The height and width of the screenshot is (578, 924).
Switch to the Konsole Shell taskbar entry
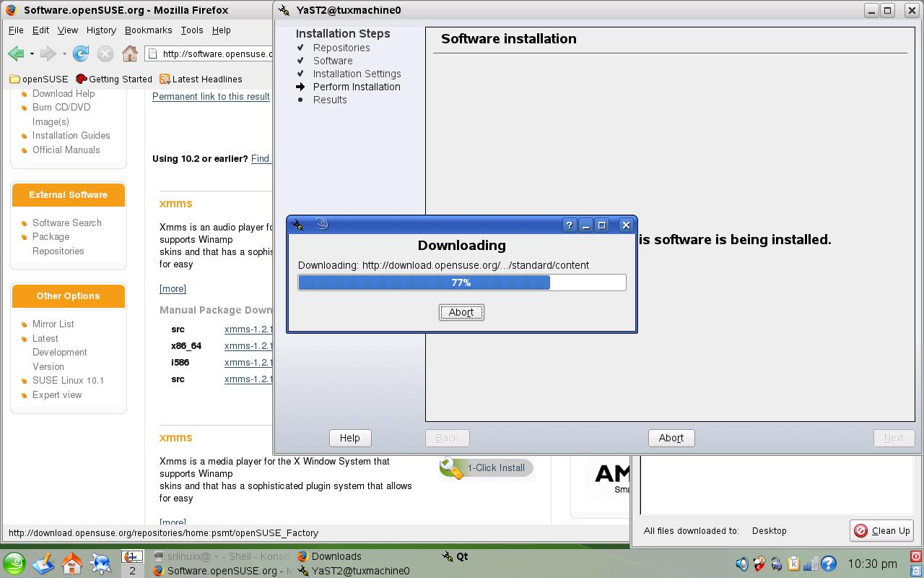pos(222,556)
